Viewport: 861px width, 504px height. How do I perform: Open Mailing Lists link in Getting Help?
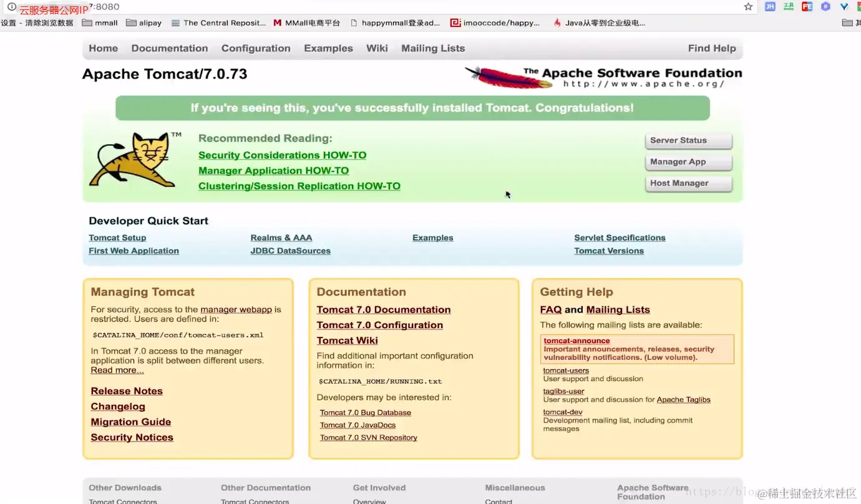coord(618,310)
